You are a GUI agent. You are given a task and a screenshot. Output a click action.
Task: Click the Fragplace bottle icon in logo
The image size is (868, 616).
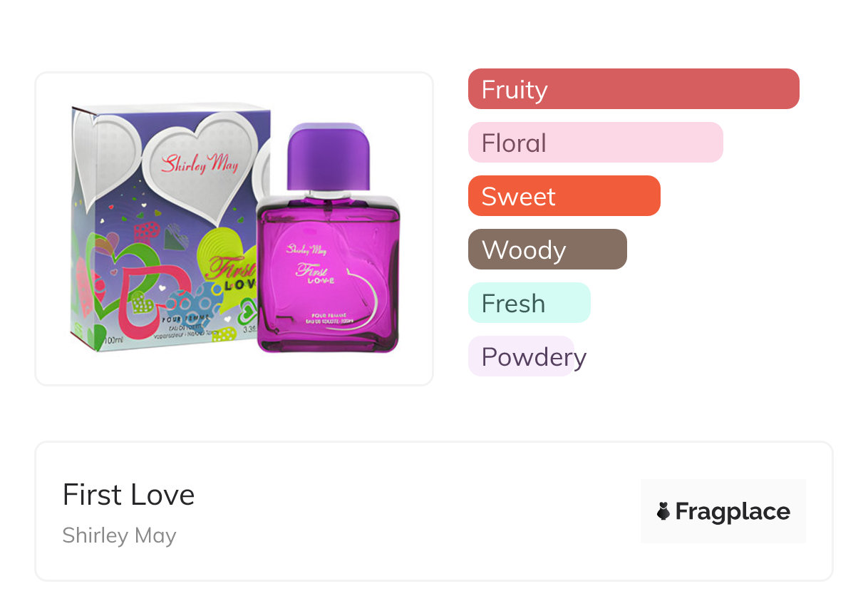[x=663, y=511]
